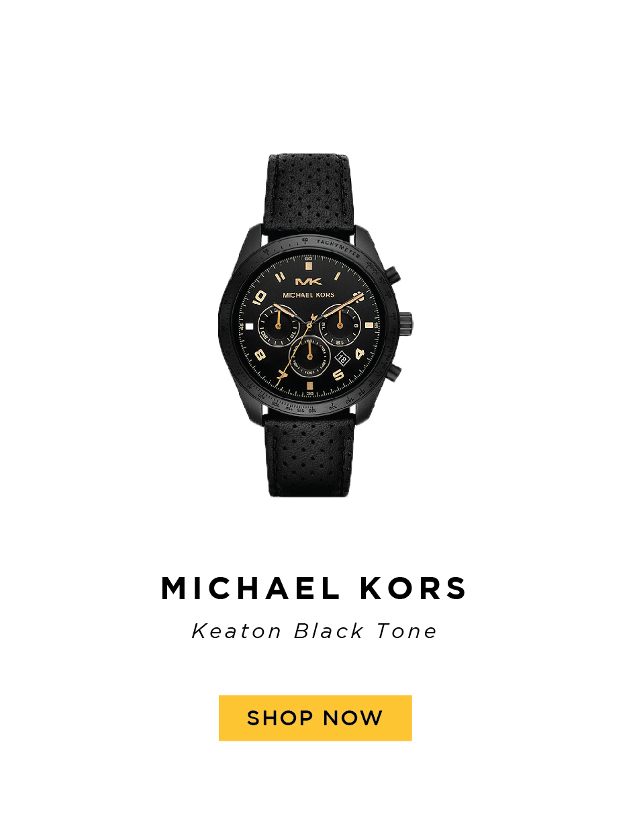631x840 pixels.
Task: Click the gold numeral 10 on dial
Action: [260, 299]
